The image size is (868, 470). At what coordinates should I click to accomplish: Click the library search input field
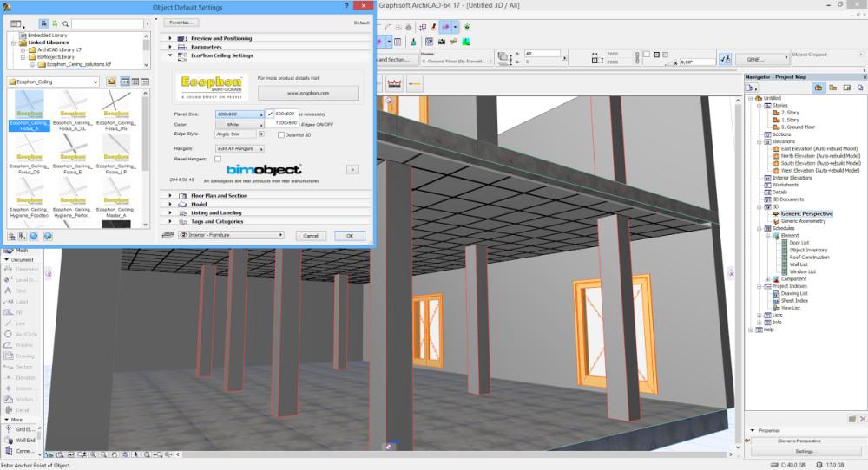pyautogui.click(x=108, y=23)
